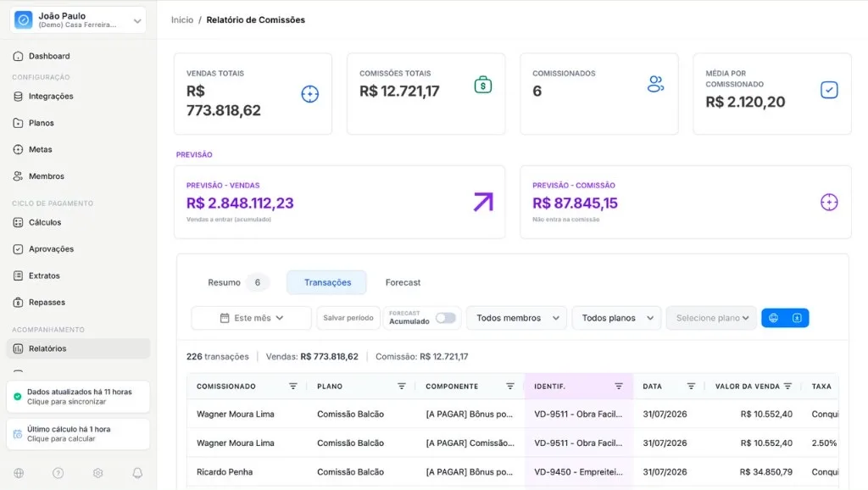Click the Previsão - Comissão card
Screen dimensions: 868x490
click(x=685, y=202)
